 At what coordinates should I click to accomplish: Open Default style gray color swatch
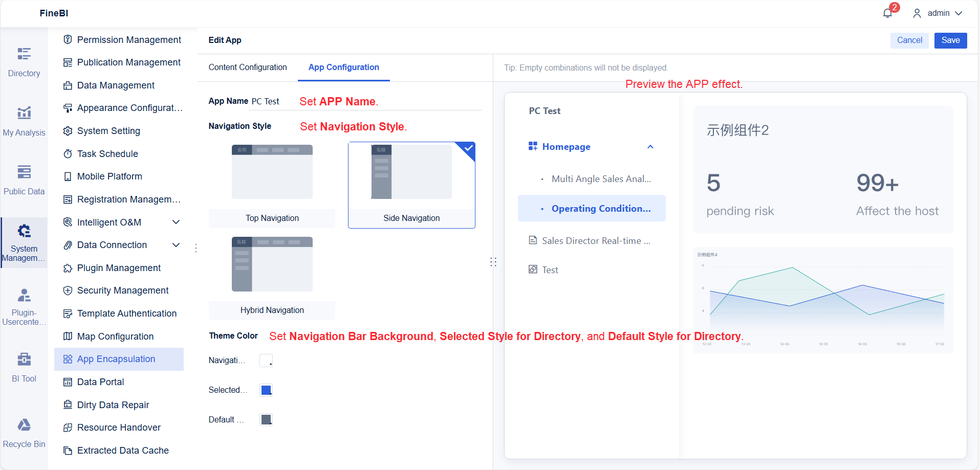pos(266,420)
